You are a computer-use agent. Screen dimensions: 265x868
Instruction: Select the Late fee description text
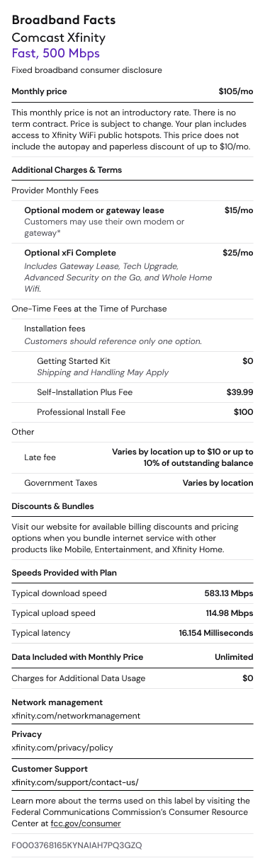183,457
